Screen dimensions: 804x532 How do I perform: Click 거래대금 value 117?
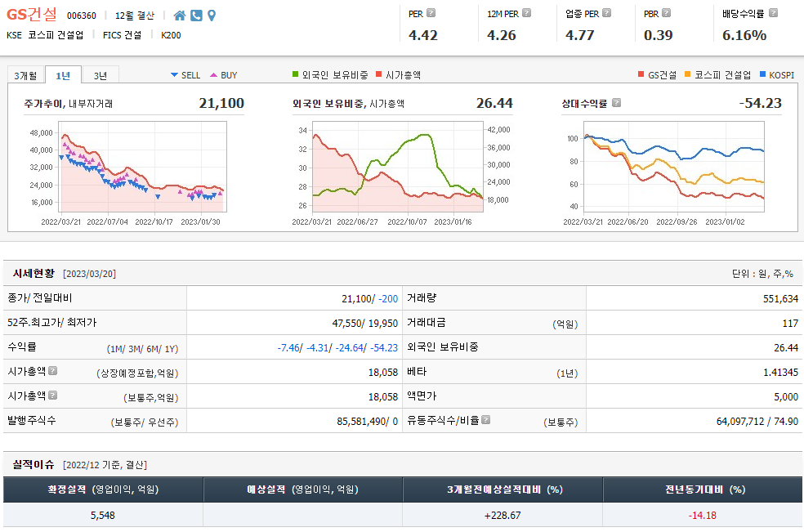pos(790,323)
